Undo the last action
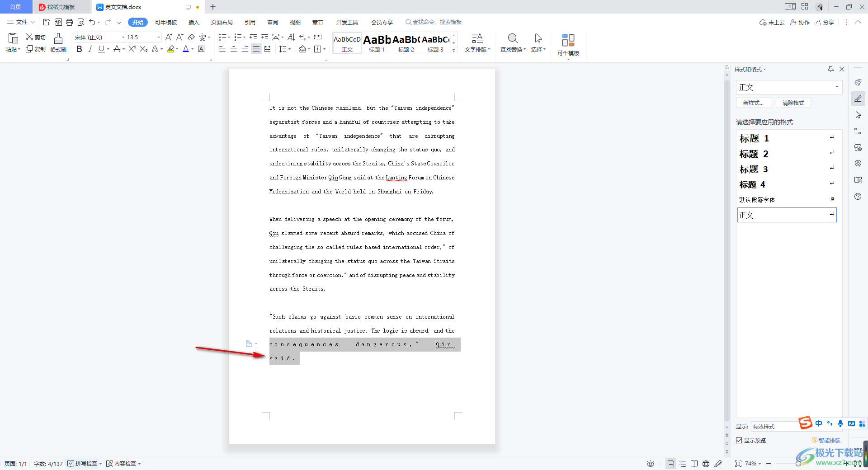 (92, 22)
